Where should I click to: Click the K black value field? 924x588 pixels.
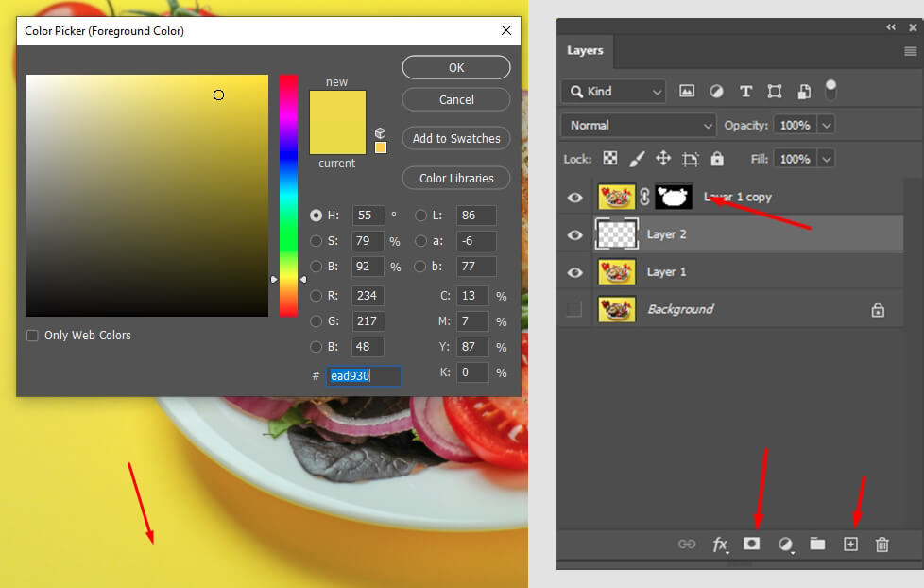pos(472,372)
